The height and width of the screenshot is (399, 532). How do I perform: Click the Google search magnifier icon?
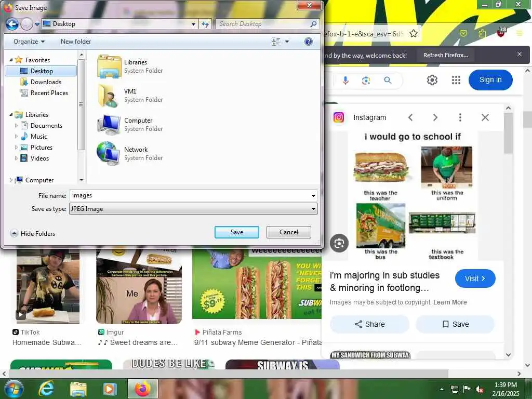pos(388,81)
